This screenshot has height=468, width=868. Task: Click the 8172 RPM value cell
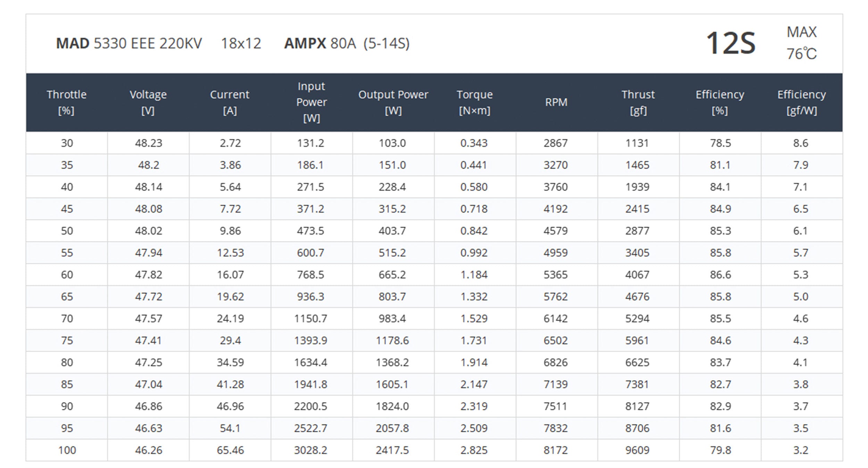tap(556, 450)
